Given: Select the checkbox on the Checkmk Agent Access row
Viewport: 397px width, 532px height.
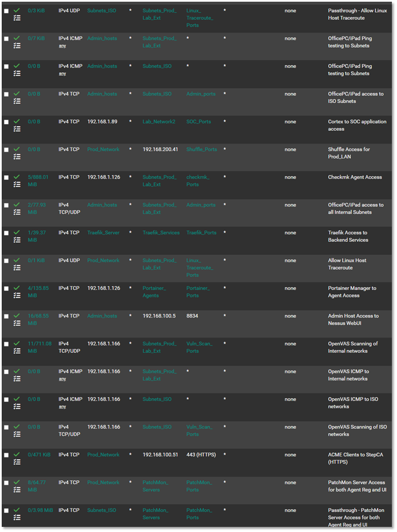Looking at the screenshot, I should [x=6, y=177].
